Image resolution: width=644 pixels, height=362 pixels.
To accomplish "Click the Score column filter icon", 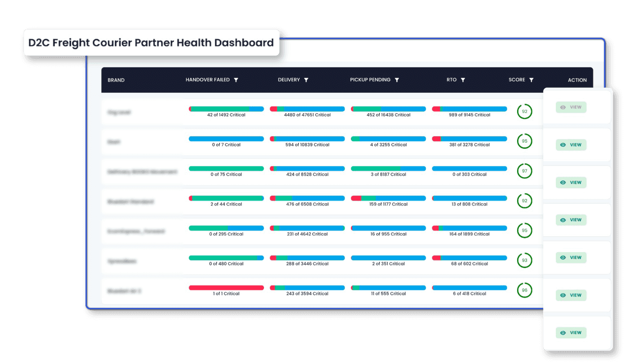I will (531, 80).
